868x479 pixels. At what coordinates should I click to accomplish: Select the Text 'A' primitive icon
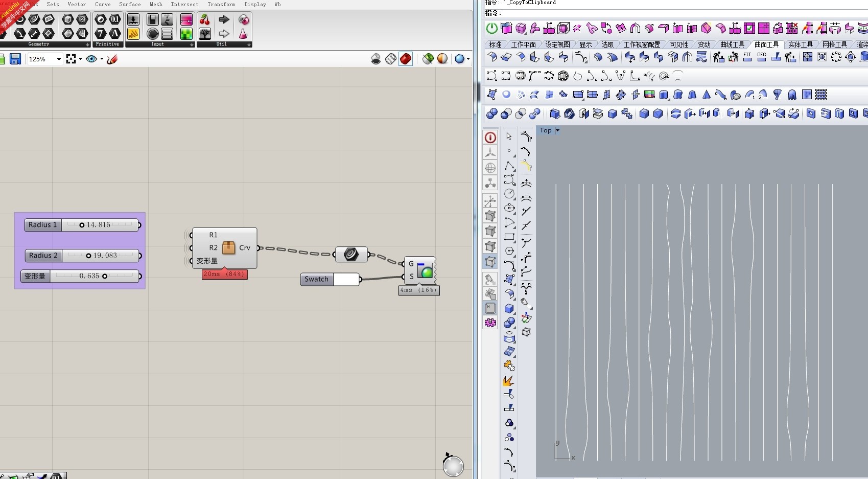[115, 34]
